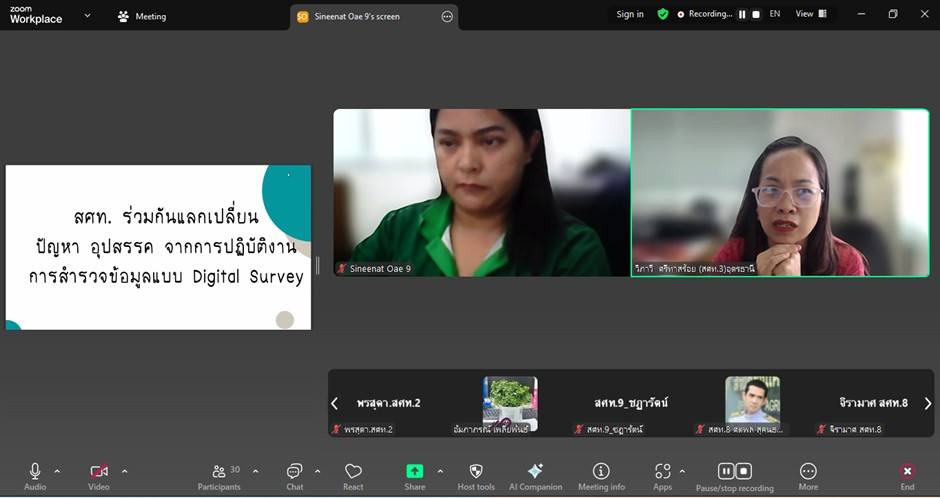Open the View layout menu
940x498 pixels.
pos(811,14)
